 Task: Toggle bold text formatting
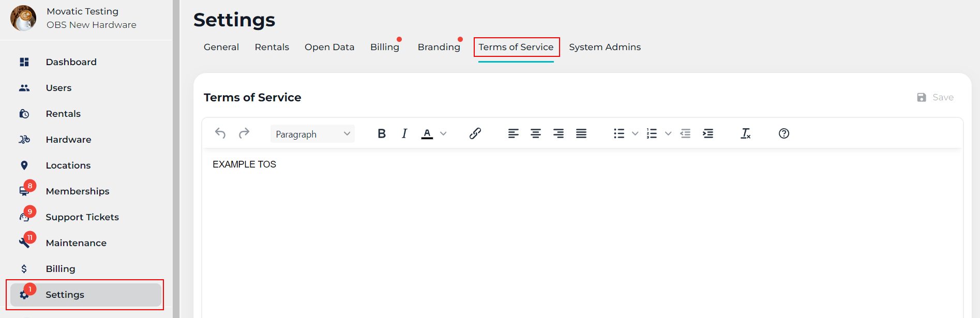382,133
